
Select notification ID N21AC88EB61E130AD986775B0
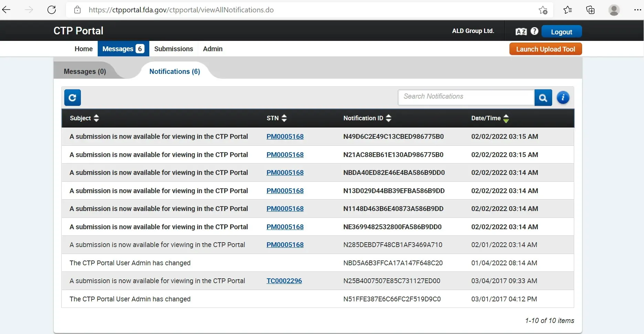[x=393, y=155]
